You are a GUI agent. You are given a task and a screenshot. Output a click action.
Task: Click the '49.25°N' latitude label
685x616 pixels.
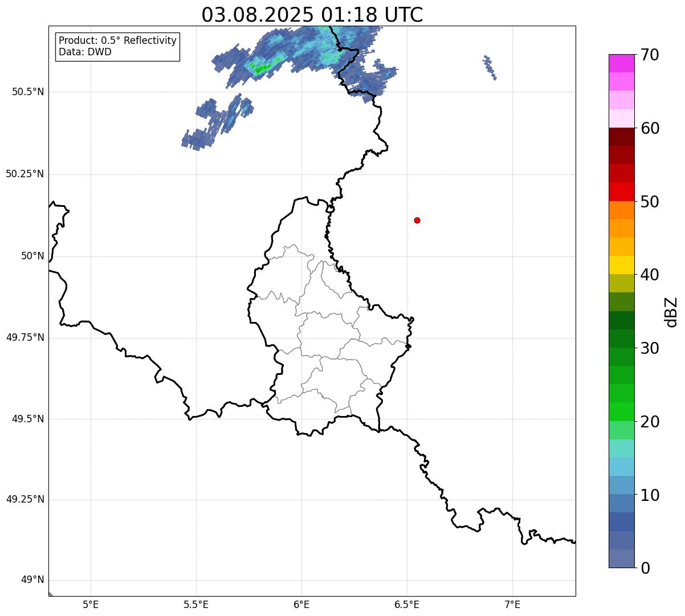[x=25, y=499]
